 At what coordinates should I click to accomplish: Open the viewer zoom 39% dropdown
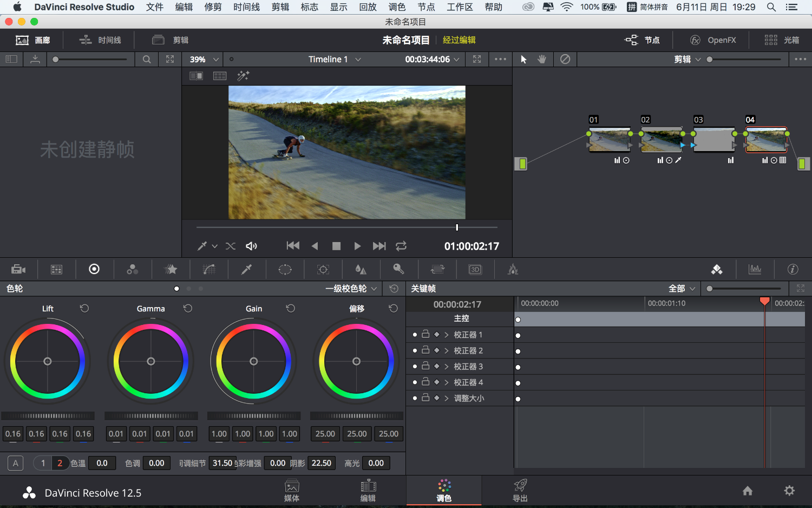click(x=204, y=59)
